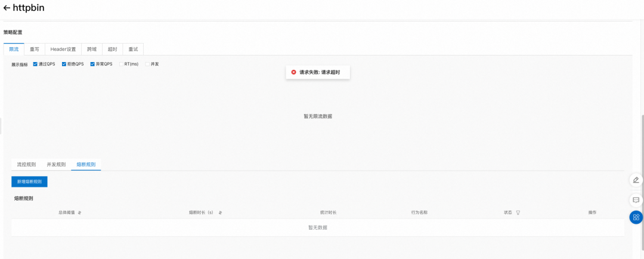Click the 新增熔断规则 button

point(30,181)
